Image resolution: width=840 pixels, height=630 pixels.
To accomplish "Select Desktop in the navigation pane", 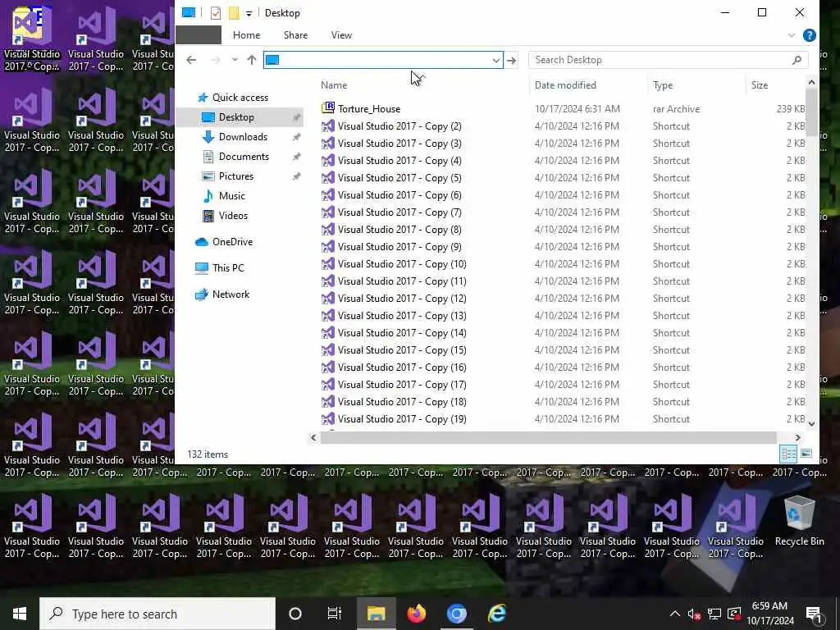I will pyautogui.click(x=236, y=117).
